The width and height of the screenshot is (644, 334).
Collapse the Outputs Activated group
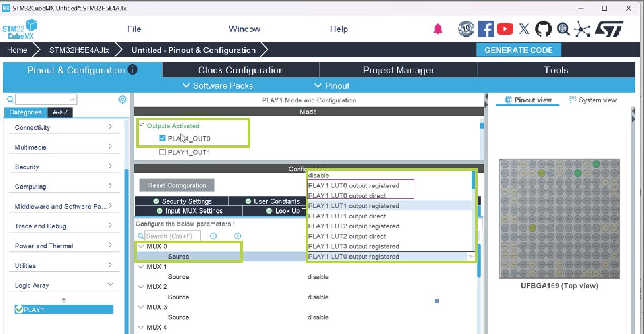tap(141, 125)
